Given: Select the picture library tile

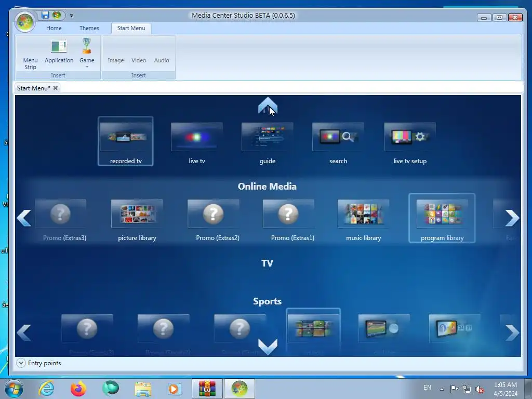Looking at the screenshot, I should pyautogui.click(x=137, y=220).
